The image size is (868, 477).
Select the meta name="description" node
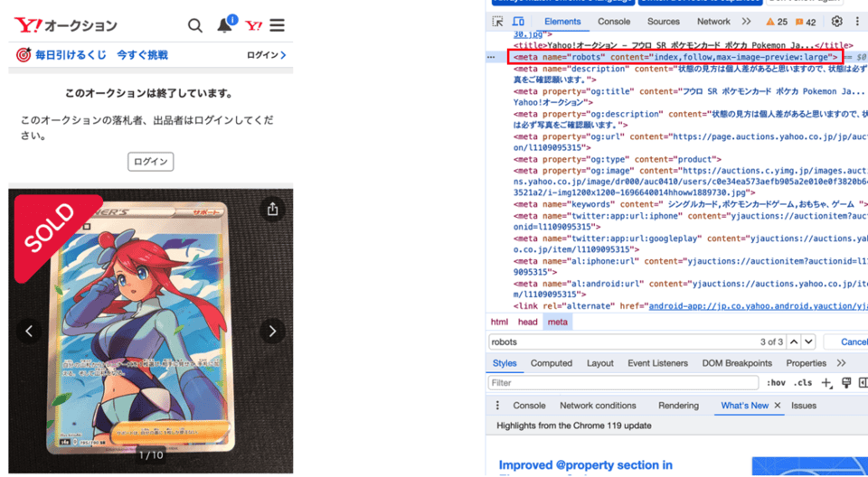(690, 74)
